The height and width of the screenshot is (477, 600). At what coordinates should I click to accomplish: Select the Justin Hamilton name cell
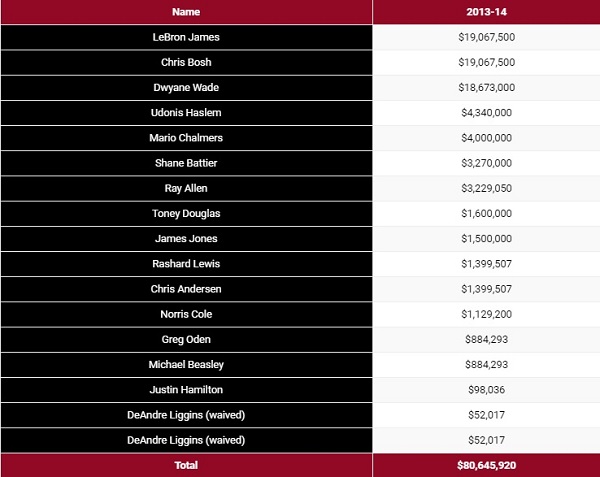click(186, 390)
